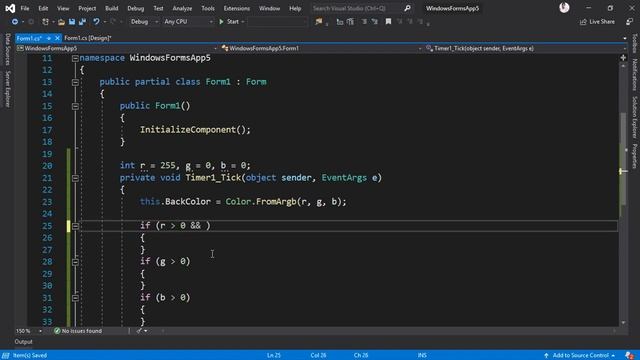Collapse the namespace WindowsFormsApp5 block
Screen dimensions: 640x360
(75, 58)
